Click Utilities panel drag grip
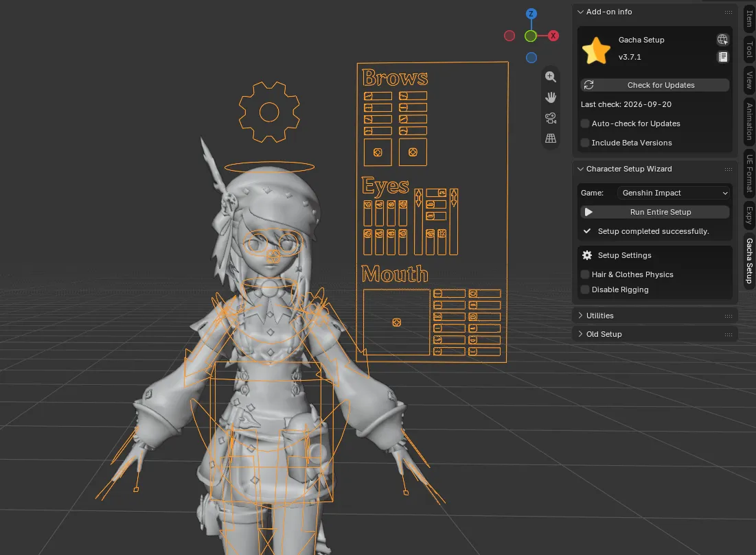This screenshot has width=756, height=555. pyautogui.click(x=728, y=316)
